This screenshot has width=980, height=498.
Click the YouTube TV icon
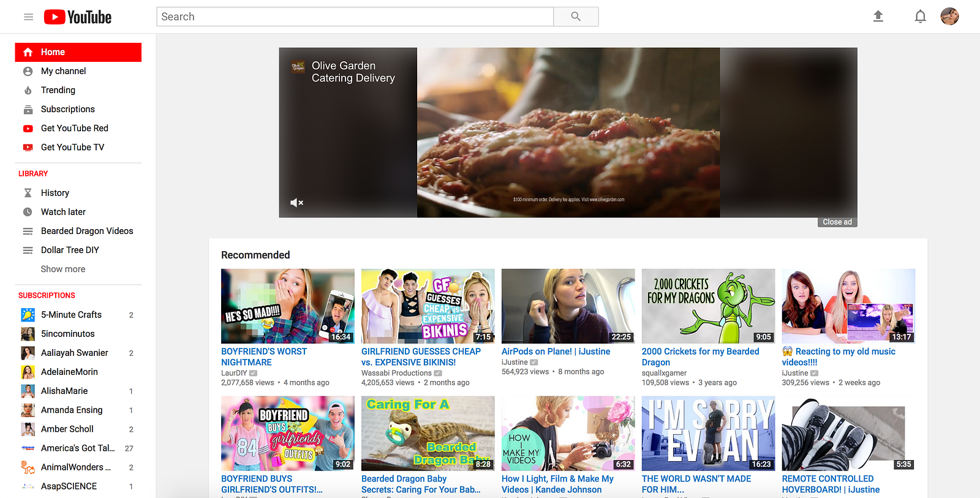pos(28,147)
